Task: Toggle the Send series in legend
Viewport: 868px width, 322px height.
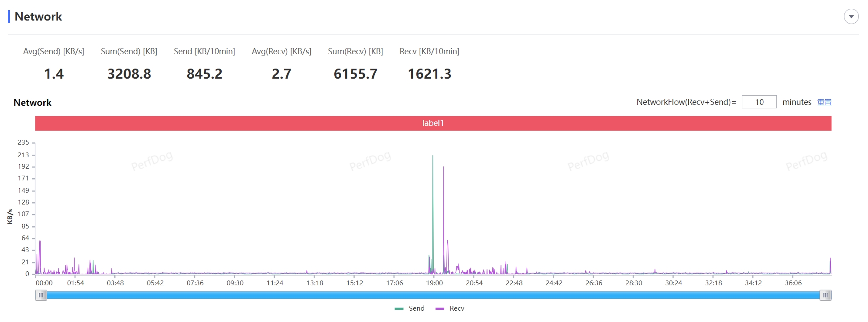Action: [410, 308]
